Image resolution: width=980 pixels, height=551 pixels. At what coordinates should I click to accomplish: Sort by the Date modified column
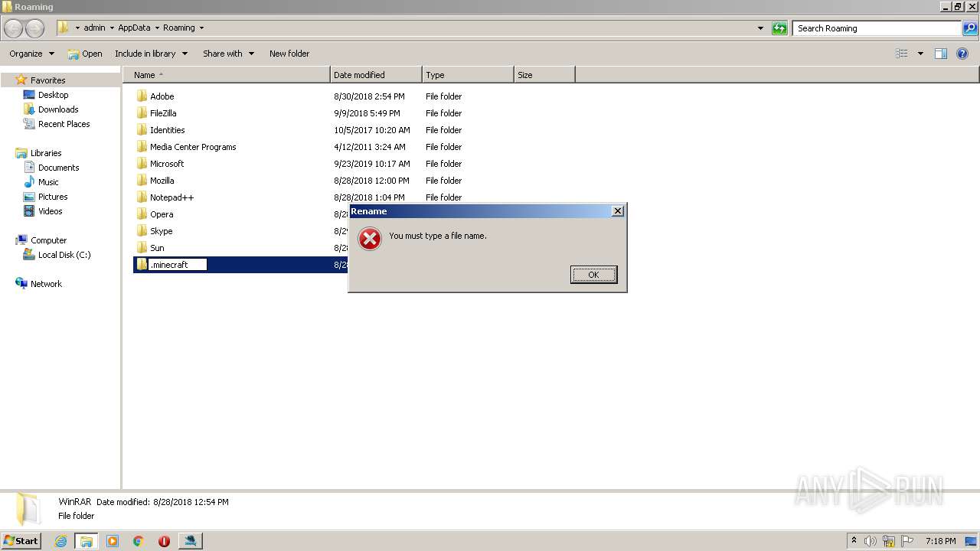pyautogui.click(x=376, y=75)
